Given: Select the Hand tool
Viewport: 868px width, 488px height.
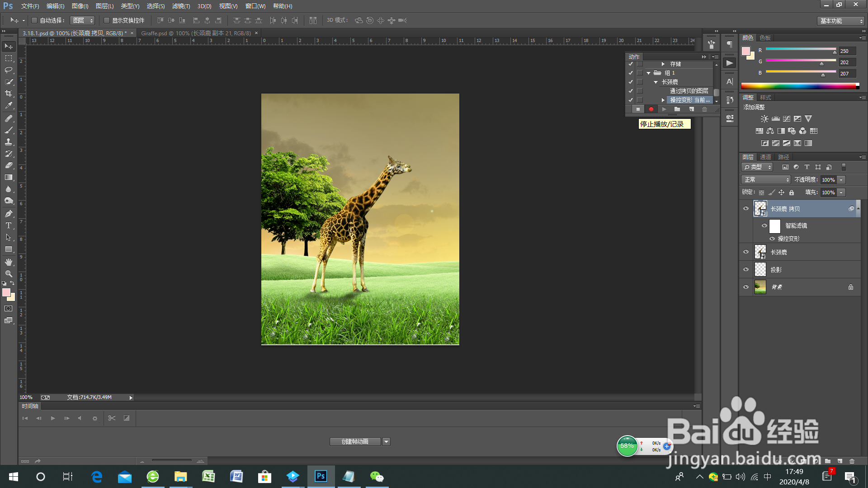Looking at the screenshot, I should [x=9, y=262].
